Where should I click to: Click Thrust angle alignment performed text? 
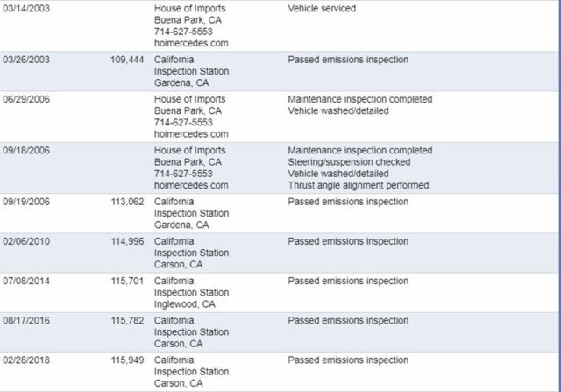coord(359,185)
